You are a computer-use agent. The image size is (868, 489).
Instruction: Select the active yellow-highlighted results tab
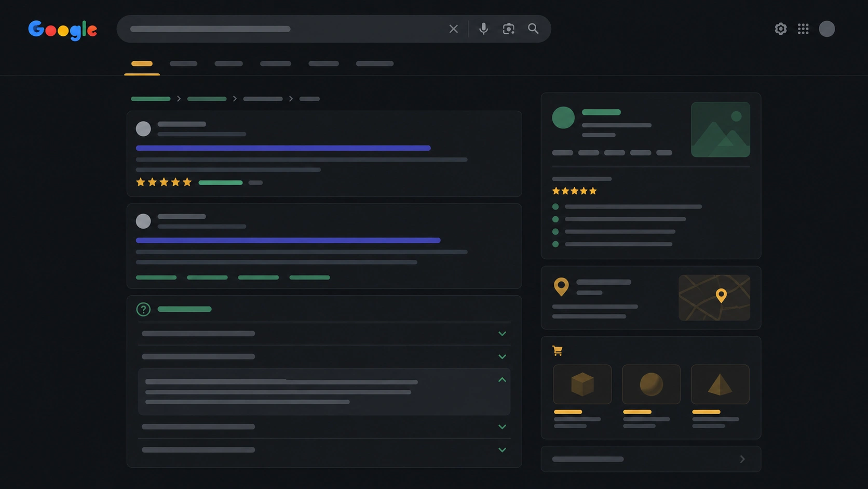(142, 64)
